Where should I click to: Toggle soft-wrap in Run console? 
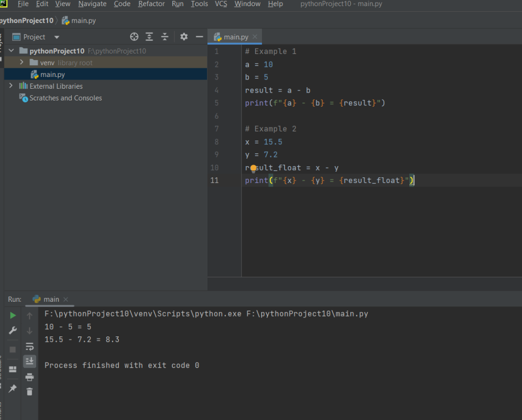30,347
